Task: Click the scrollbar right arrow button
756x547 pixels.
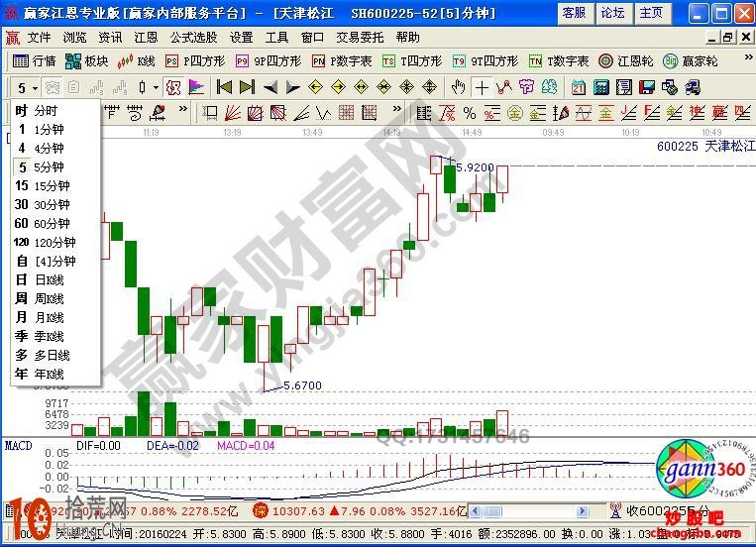Action: tap(583, 510)
